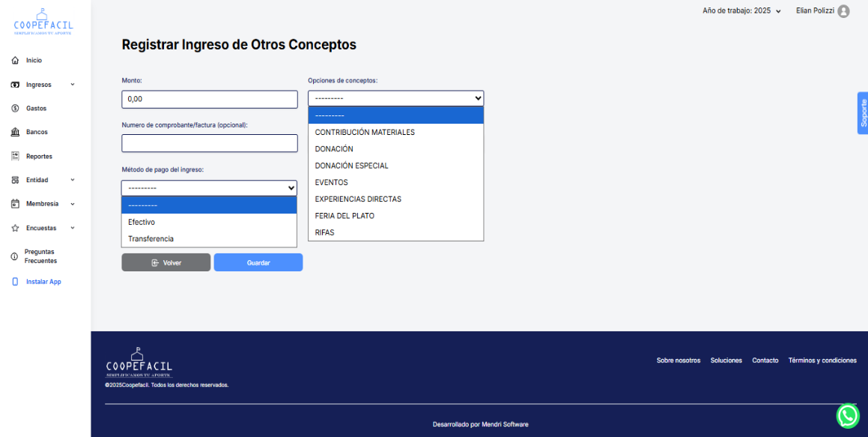Expand the Ingresos sidebar submenu
Viewport: 868px width, 437px height.
[73, 85]
